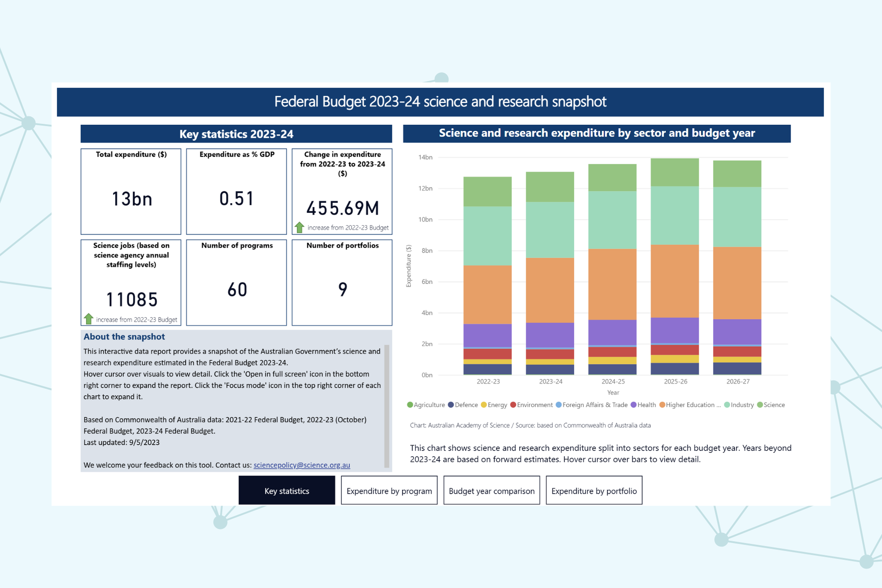This screenshot has height=588, width=882.
Task: Select the Health legend icon
Action: point(634,405)
